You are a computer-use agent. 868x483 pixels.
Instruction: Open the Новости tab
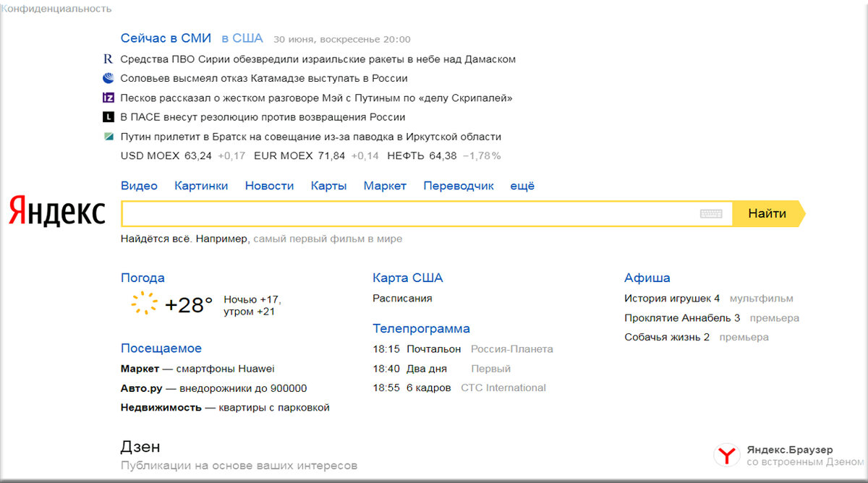pos(269,186)
